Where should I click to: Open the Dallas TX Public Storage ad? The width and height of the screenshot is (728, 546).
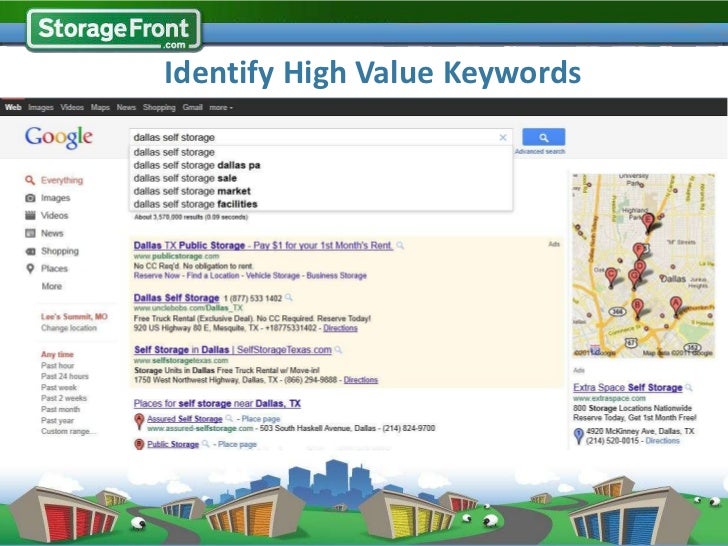pos(263,245)
